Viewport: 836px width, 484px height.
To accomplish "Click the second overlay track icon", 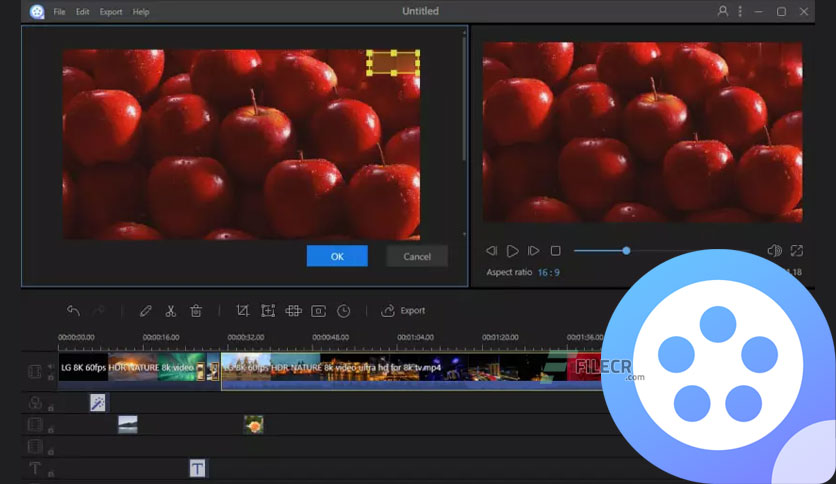I will coord(35,446).
